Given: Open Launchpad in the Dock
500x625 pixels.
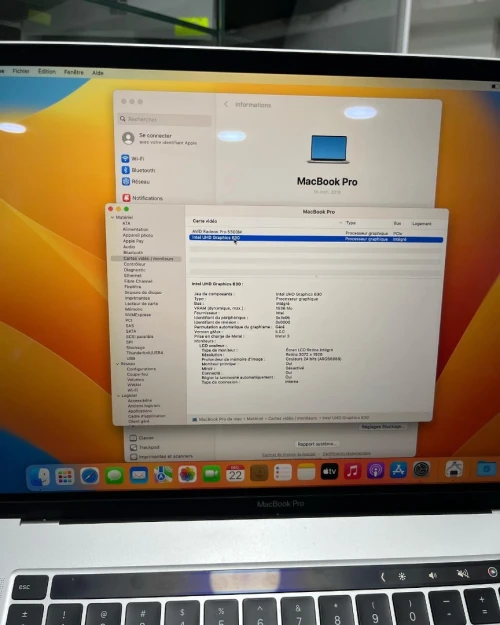Looking at the screenshot, I should point(65,476).
